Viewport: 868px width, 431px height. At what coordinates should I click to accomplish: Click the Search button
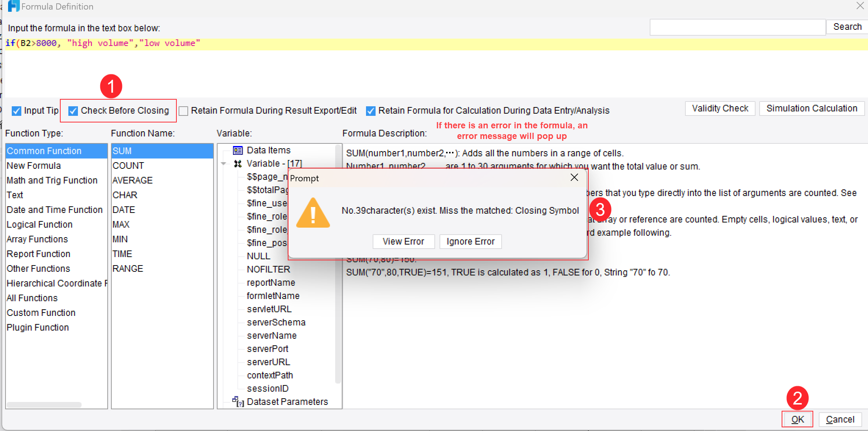(847, 27)
